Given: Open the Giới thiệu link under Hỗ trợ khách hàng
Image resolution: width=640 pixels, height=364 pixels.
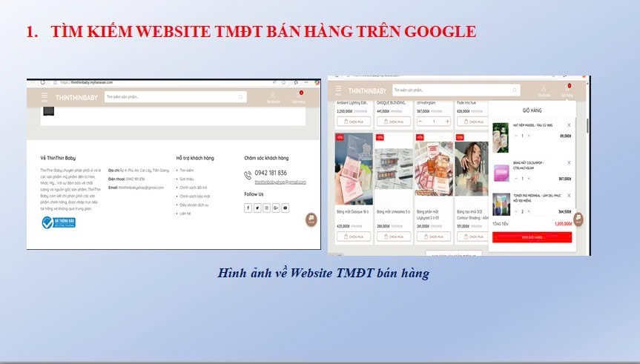Looking at the screenshot, I should click(x=185, y=179).
